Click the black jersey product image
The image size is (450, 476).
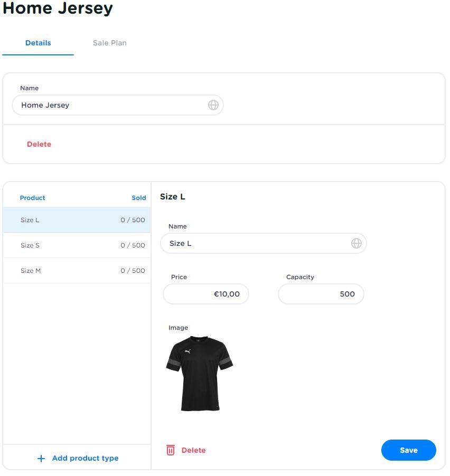[x=200, y=374]
